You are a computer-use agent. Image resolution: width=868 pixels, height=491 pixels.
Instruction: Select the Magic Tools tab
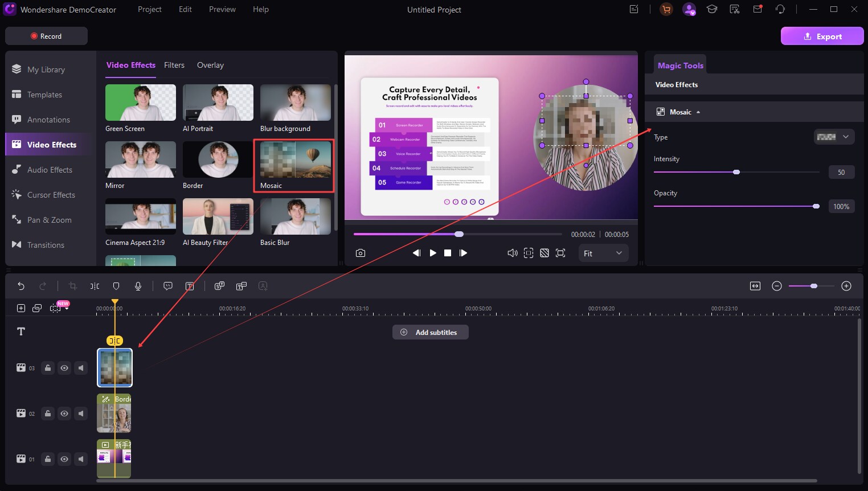[x=680, y=66]
